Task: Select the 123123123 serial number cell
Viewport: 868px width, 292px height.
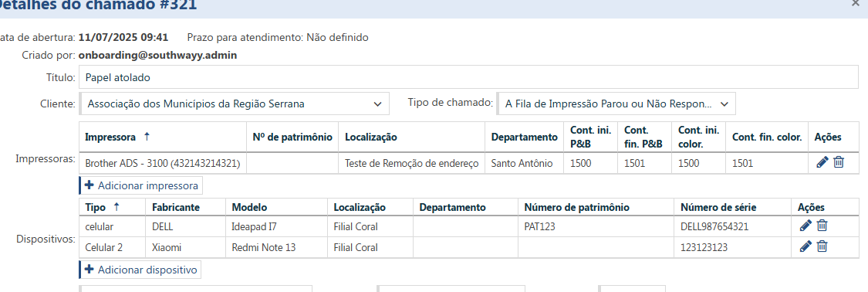Action: point(733,248)
